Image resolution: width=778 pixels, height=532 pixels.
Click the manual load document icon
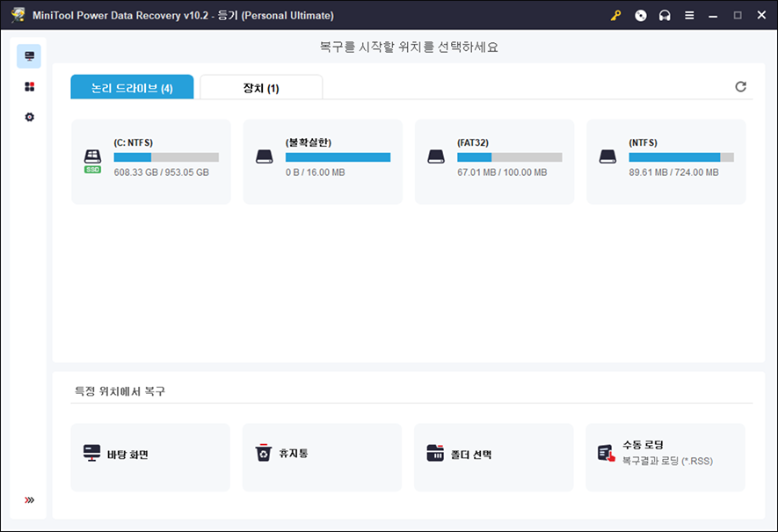607,453
